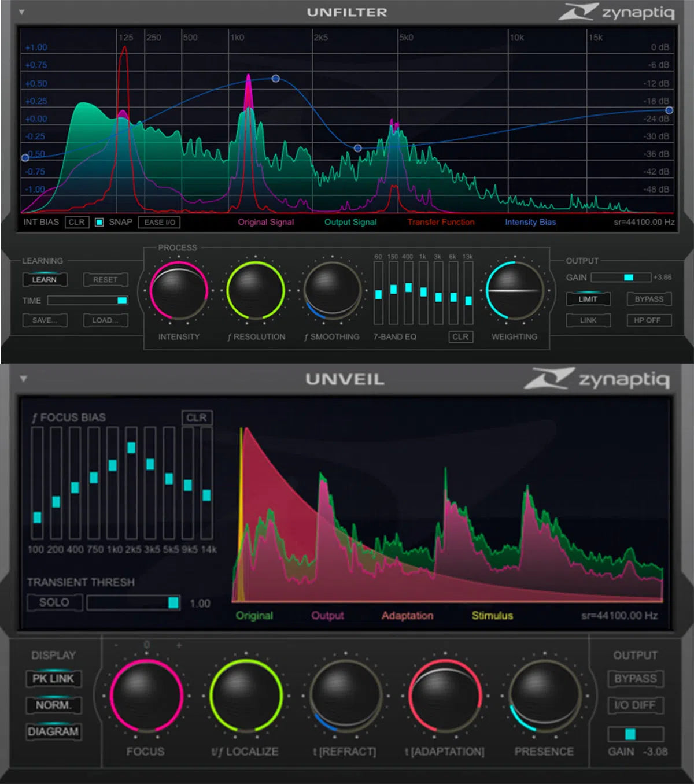This screenshot has height=784, width=694.
Task: Enable SOLO for transient threshold
Action: coord(55,602)
